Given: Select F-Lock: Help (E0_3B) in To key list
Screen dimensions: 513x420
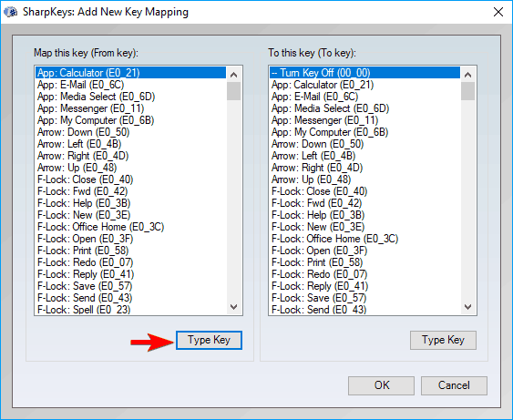Looking at the screenshot, I should 364,215.
